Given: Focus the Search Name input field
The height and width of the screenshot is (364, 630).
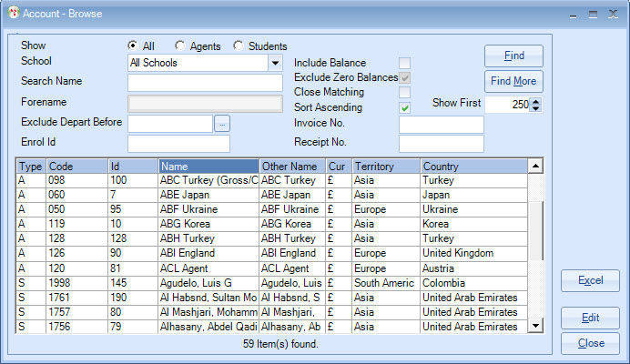Looking at the screenshot, I should 205,83.
